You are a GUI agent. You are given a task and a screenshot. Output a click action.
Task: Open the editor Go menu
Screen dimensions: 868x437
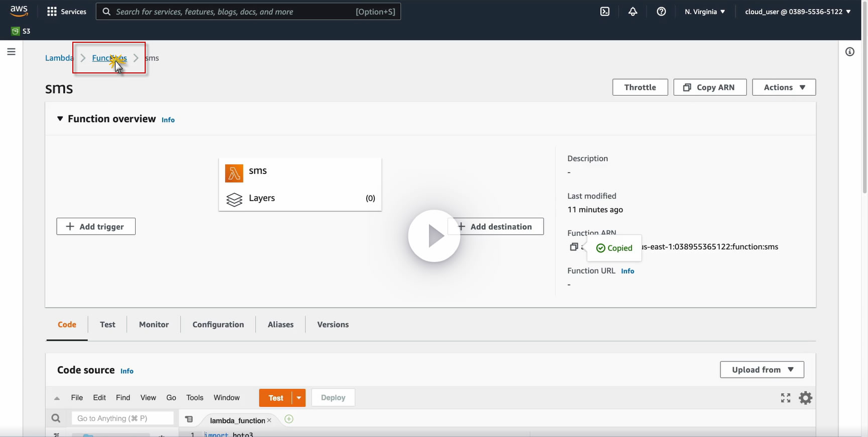click(171, 398)
